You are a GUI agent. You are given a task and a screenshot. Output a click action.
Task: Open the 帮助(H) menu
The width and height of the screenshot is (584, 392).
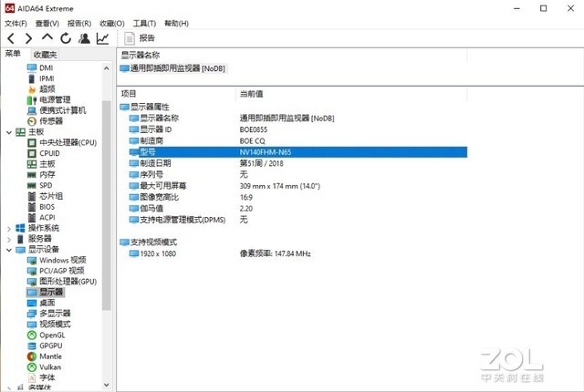click(x=176, y=24)
